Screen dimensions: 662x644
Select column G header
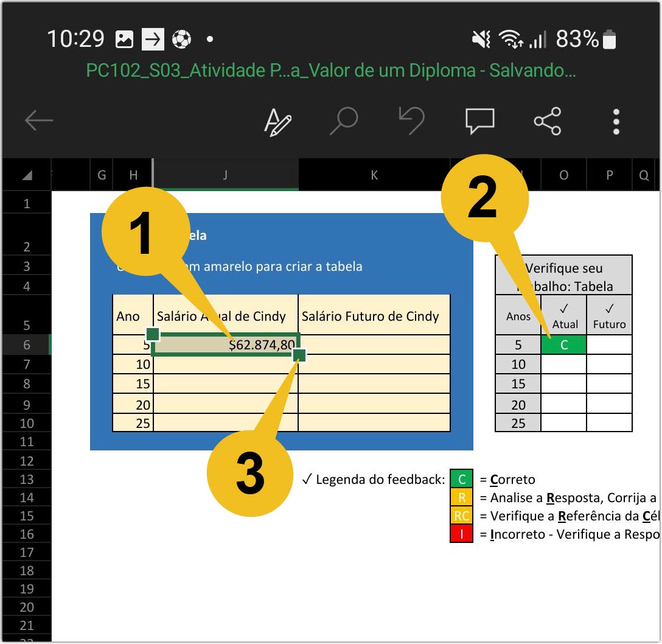coord(102,175)
